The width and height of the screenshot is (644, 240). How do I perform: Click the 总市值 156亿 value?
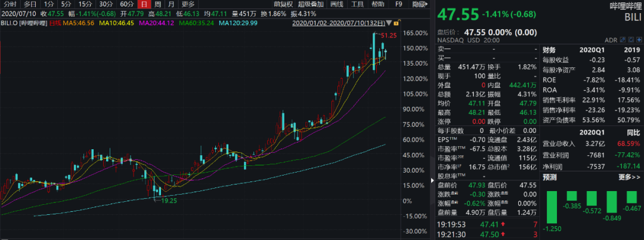528,167
